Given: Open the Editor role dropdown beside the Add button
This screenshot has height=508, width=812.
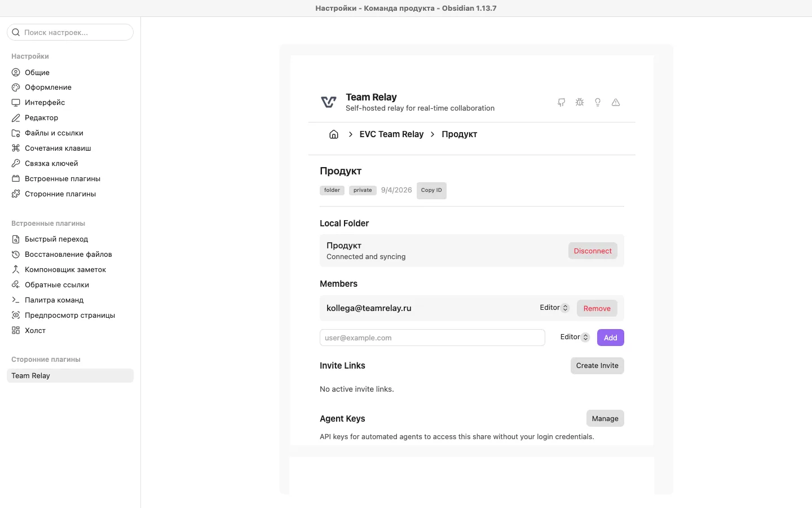Looking at the screenshot, I should [575, 337].
